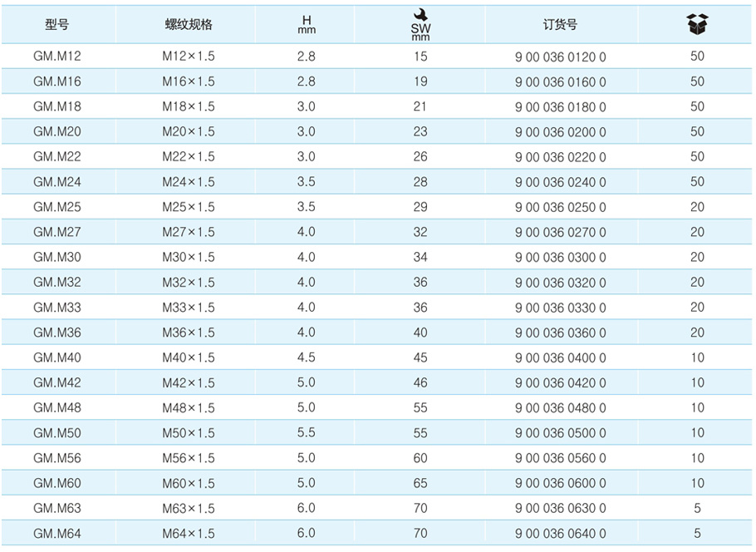Select model cell GM.M40

click(56, 357)
